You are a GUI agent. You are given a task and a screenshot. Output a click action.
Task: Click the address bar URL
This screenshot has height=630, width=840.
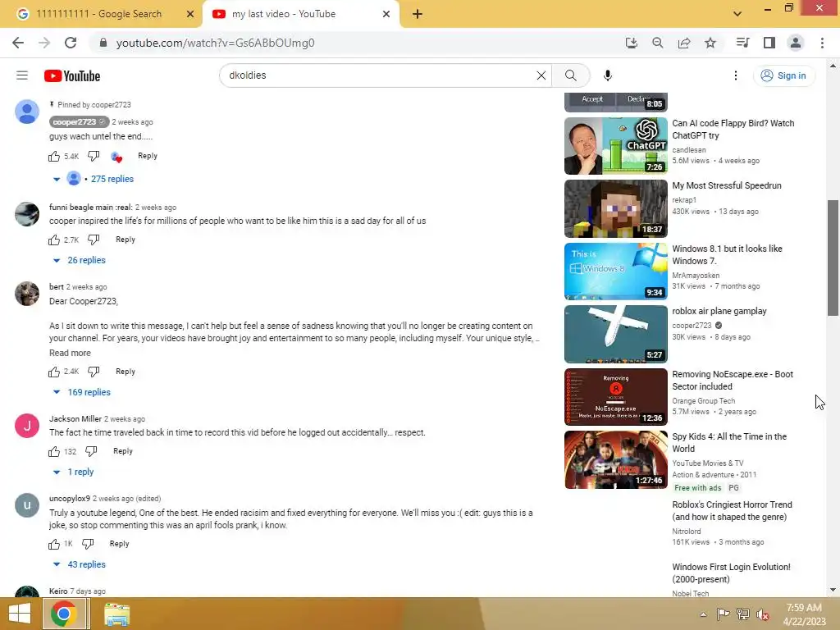click(x=215, y=43)
